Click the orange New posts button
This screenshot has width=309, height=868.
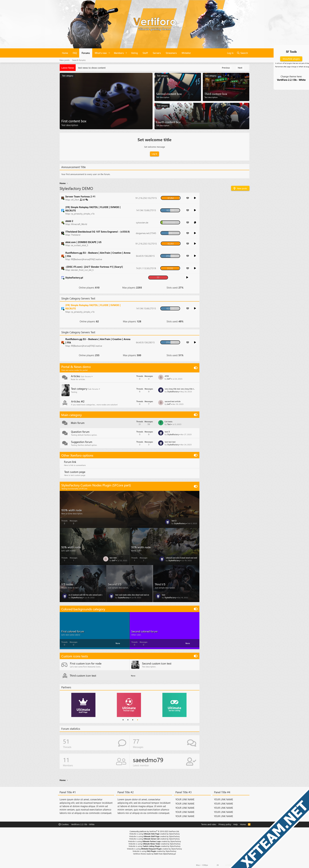[x=240, y=188]
